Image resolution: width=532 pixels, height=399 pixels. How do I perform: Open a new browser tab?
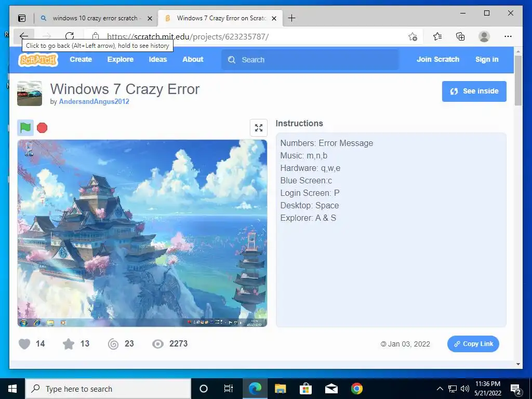pyautogui.click(x=291, y=18)
